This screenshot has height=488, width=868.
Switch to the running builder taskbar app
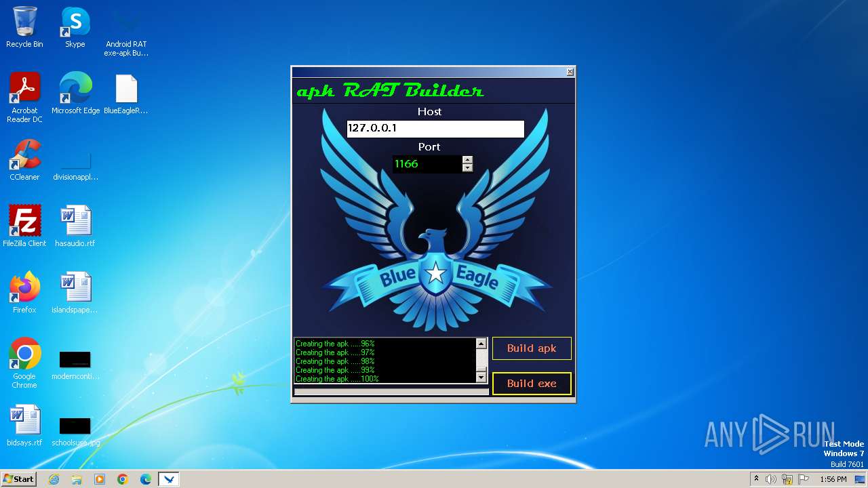pyautogui.click(x=169, y=479)
